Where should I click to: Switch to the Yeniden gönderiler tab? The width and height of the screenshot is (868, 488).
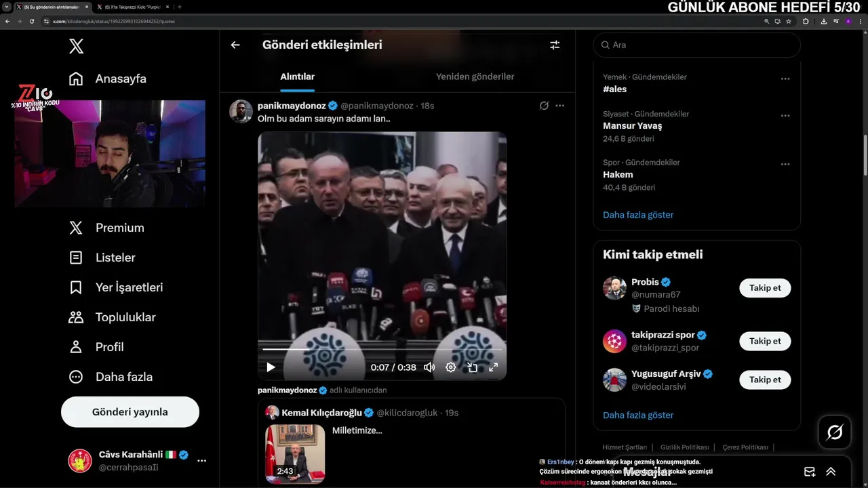(475, 77)
